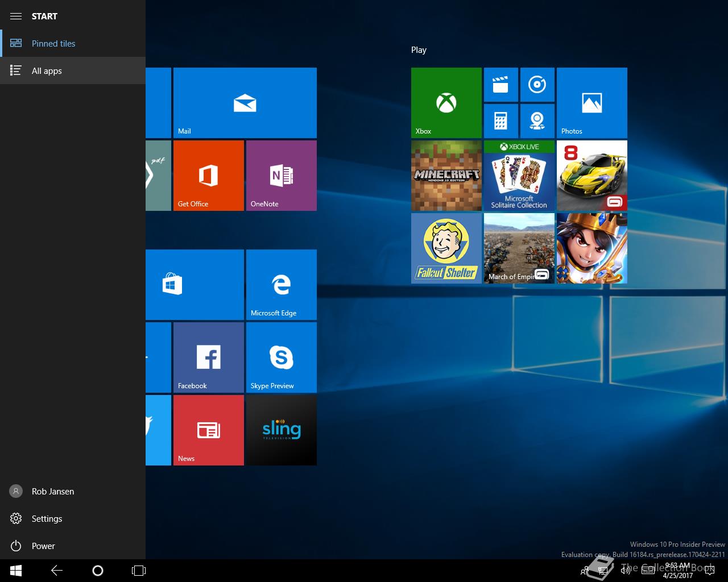
Task: Open the OneNote tile
Action: click(282, 176)
